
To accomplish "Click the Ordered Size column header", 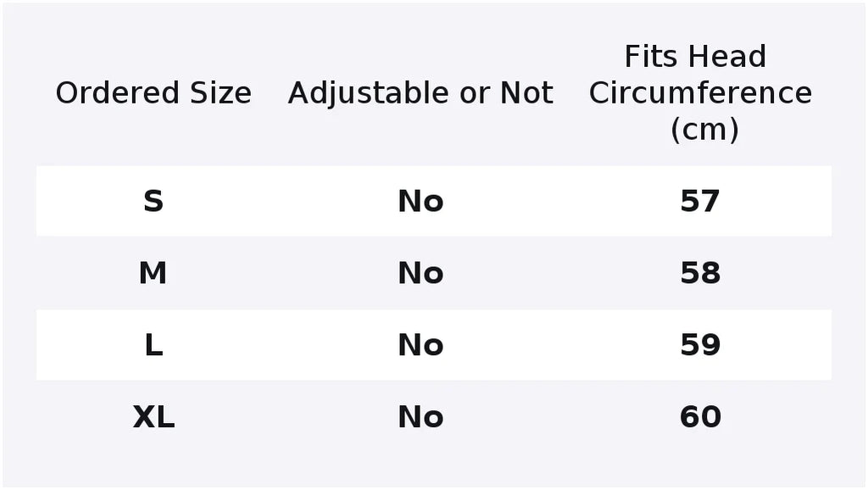I will point(153,92).
